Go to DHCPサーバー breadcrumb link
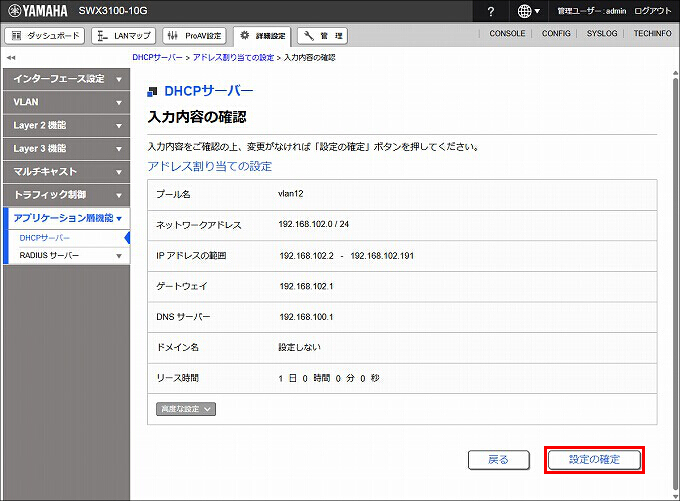Viewport: 680px width, 501px height. coord(157,57)
